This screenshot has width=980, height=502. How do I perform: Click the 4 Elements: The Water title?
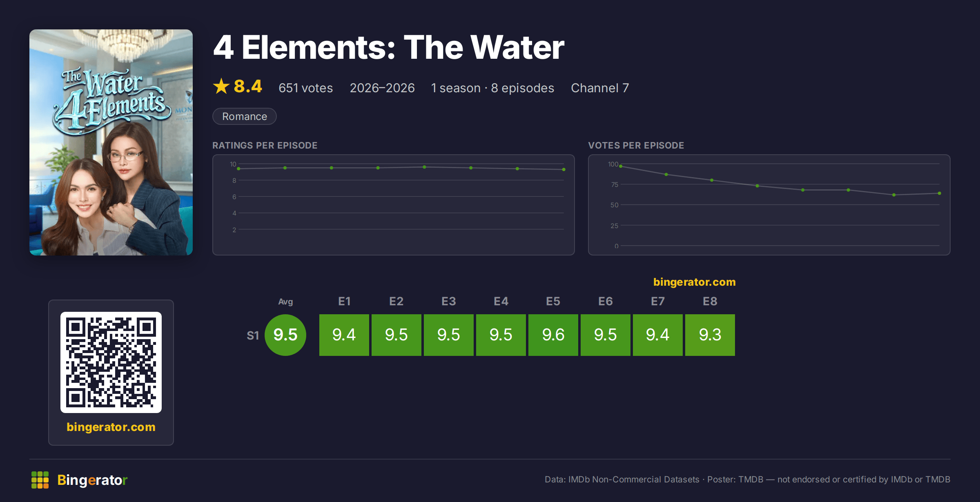389,47
